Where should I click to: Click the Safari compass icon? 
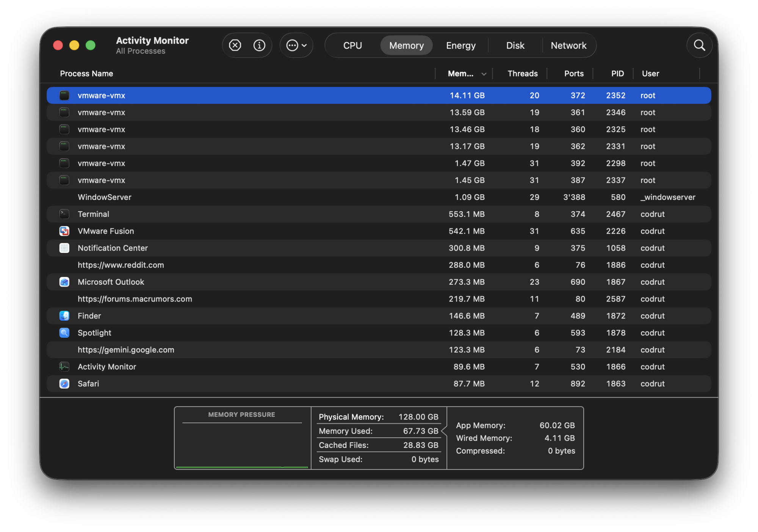click(64, 384)
